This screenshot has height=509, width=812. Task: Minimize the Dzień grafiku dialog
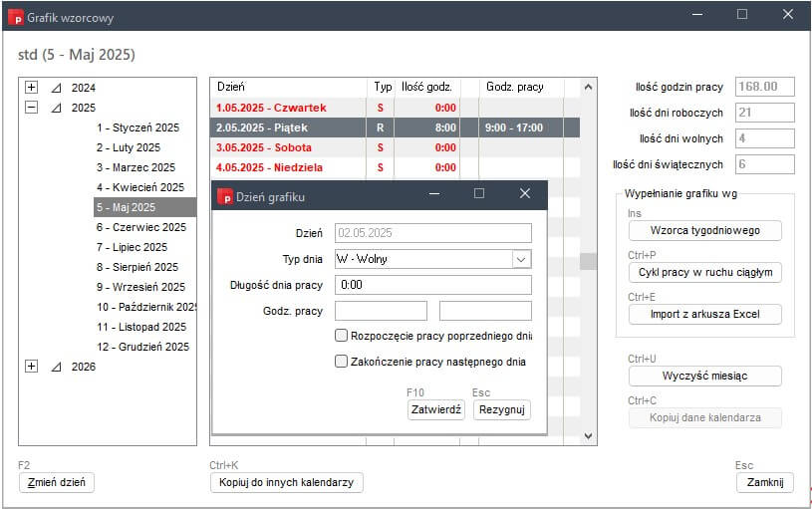(x=433, y=194)
